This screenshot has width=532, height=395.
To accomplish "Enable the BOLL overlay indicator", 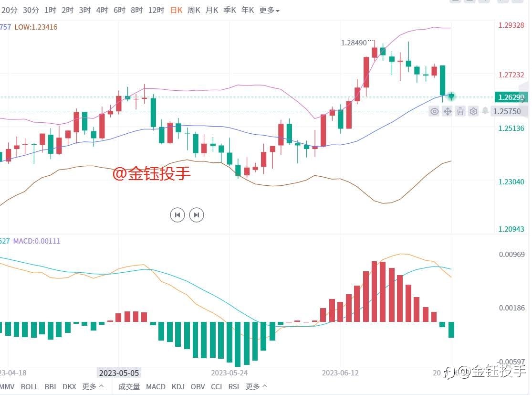I will (30, 386).
